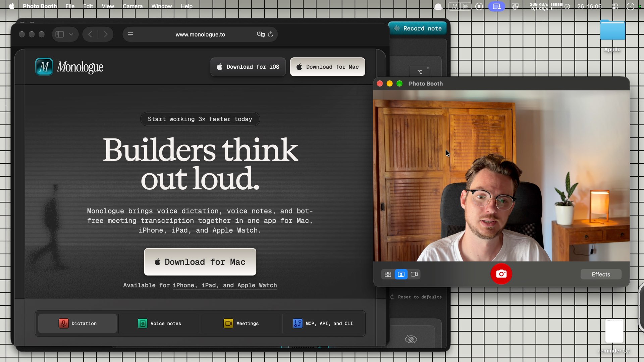Click the Record note button
This screenshot has width=644, height=362.
point(418,28)
